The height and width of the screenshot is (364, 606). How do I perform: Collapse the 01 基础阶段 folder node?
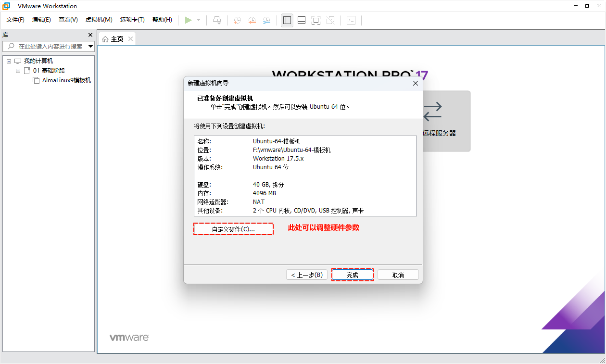(18, 71)
